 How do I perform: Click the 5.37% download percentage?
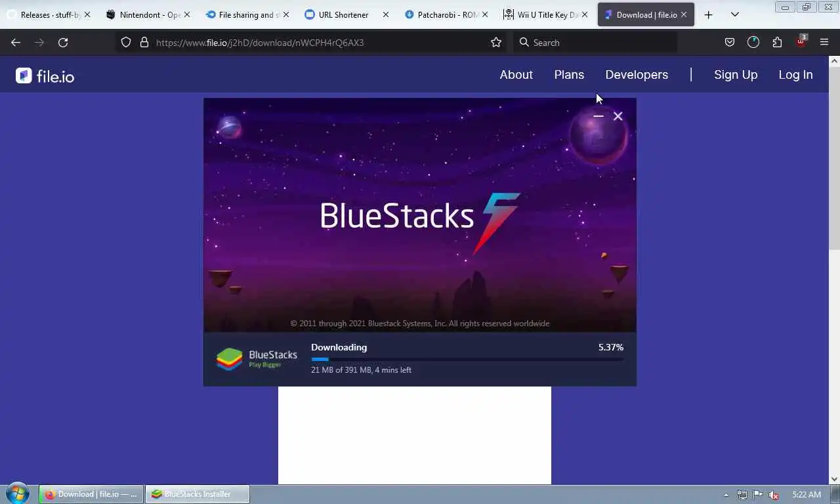[611, 347]
